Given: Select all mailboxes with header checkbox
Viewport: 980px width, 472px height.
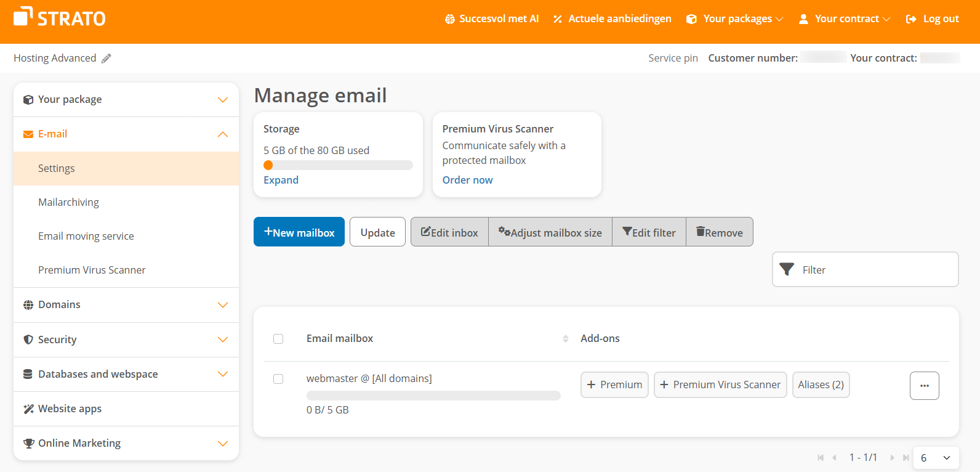Looking at the screenshot, I should pos(278,339).
